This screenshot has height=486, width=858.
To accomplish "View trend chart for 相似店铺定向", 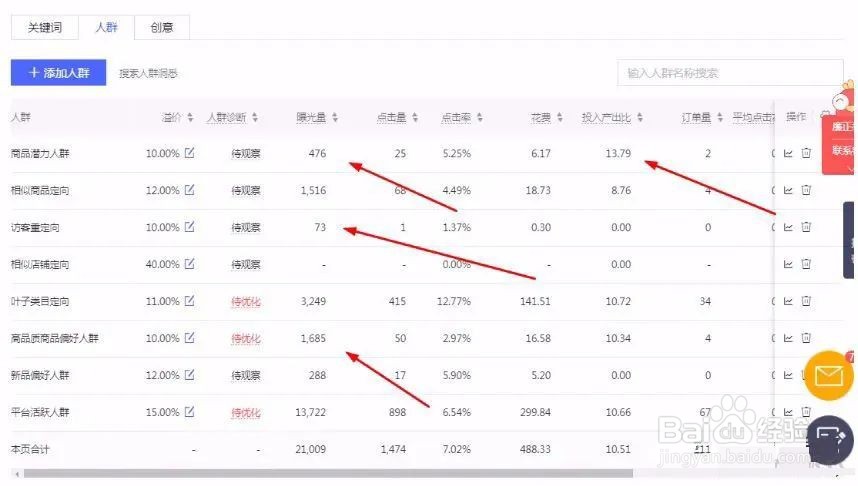I will click(x=788, y=264).
